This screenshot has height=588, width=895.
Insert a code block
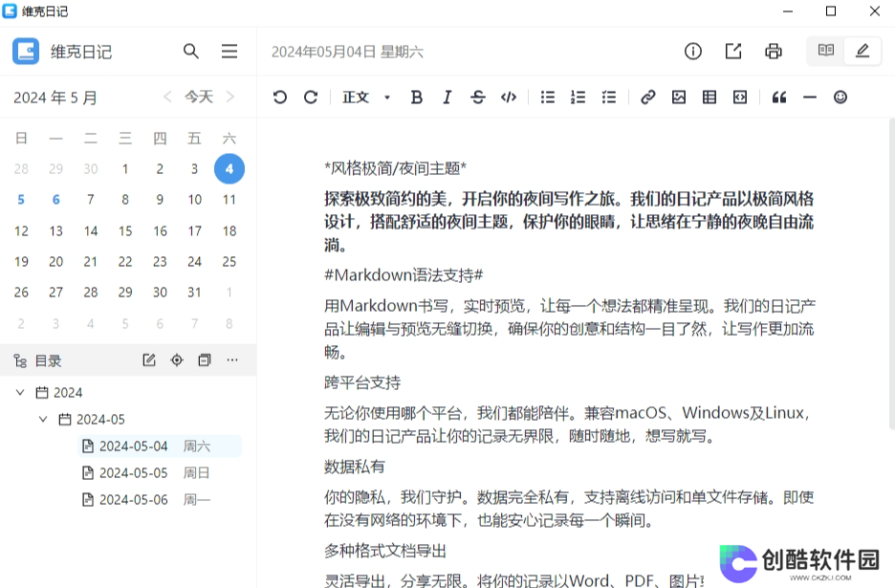coord(740,98)
